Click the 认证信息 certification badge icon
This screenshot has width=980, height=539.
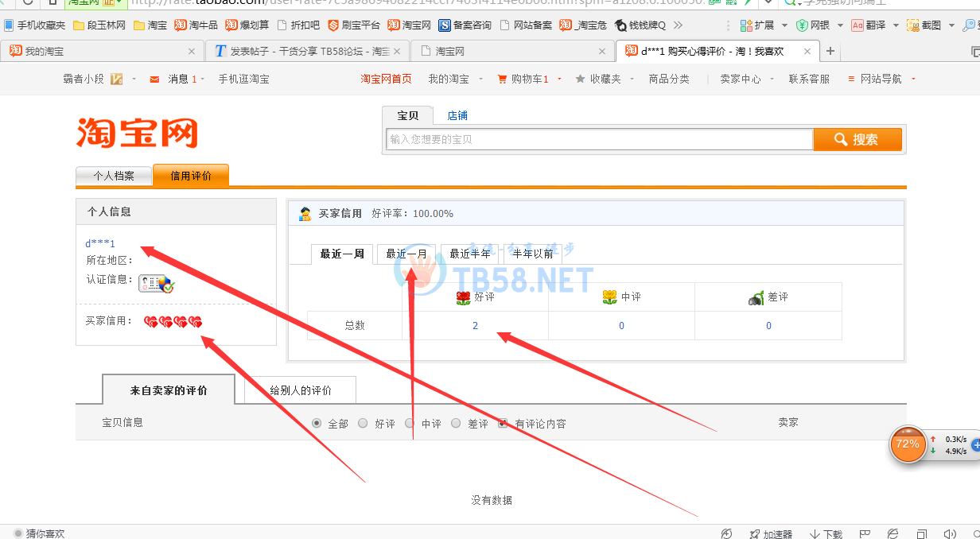[x=156, y=283]
